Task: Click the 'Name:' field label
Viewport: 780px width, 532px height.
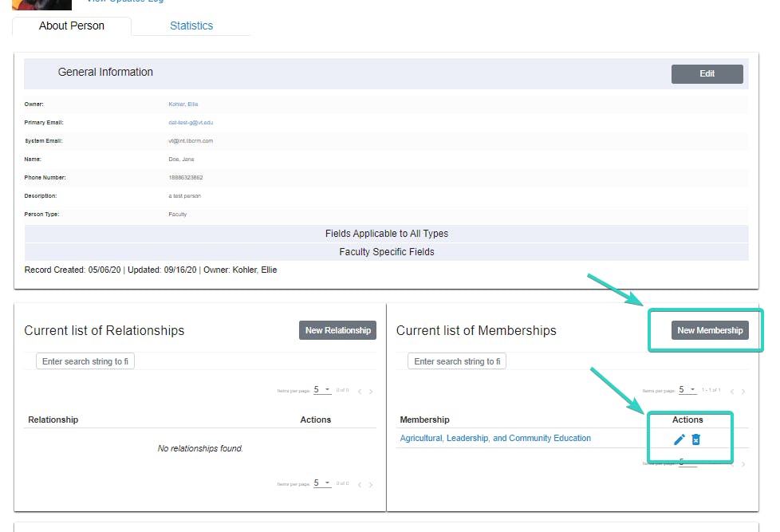Action: (x=33, y=160)
